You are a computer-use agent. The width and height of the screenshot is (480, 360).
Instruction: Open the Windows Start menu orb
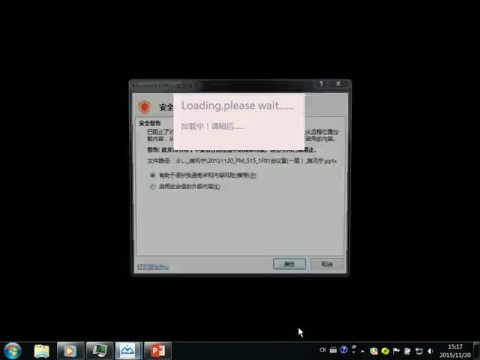click(x=13, y=351)
